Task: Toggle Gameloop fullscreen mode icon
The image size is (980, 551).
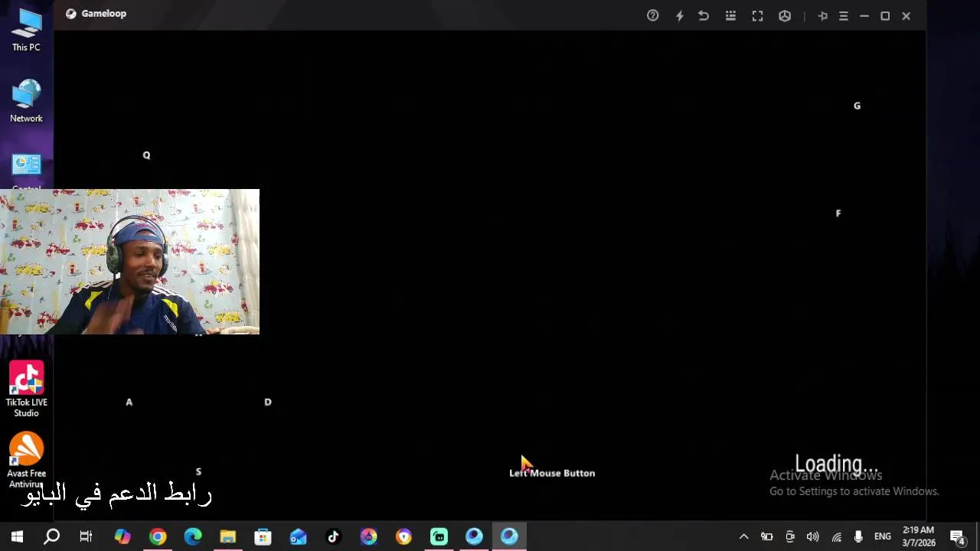Action: point(757,15)
